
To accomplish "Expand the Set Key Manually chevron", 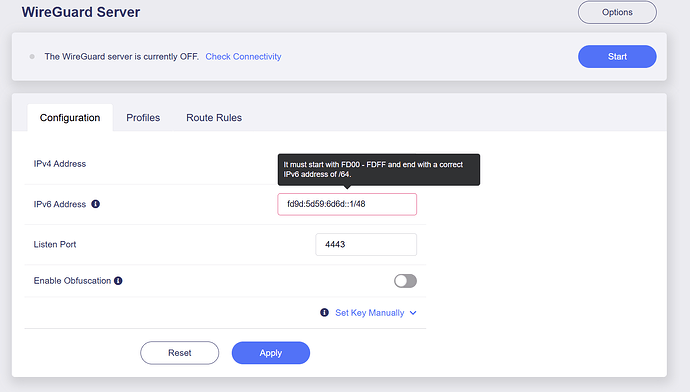I will [413, 313].
